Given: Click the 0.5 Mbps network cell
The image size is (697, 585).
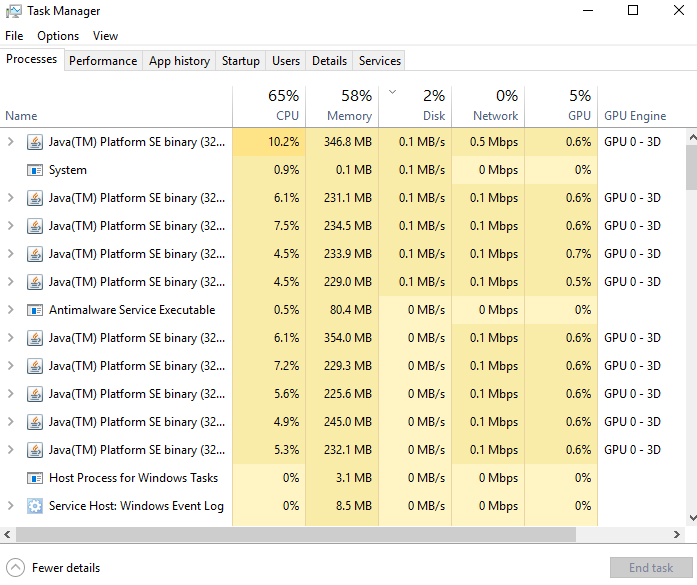Looking at the screenshot, I should tap(488, 142).
